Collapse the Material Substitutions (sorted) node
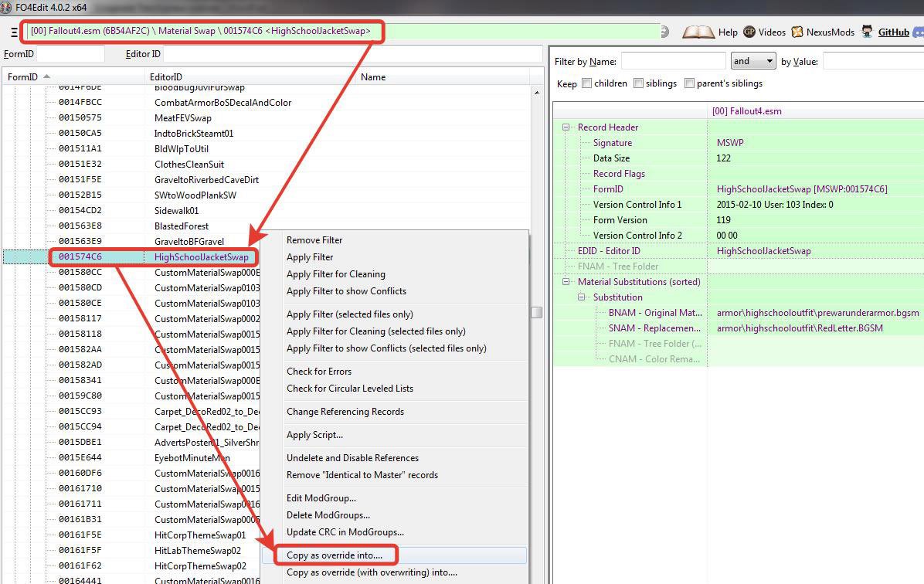The width and height of the screenshot is (924, 584). 566,282
